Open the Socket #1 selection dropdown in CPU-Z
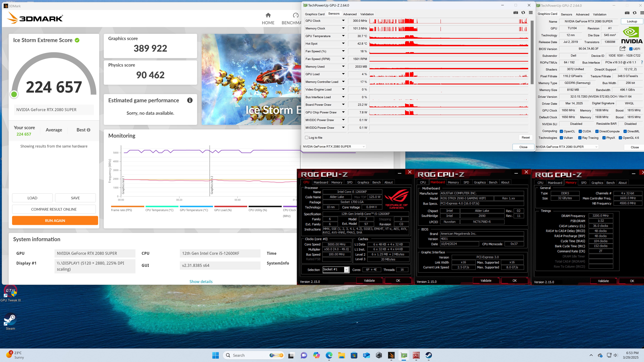 coord(346,270)
